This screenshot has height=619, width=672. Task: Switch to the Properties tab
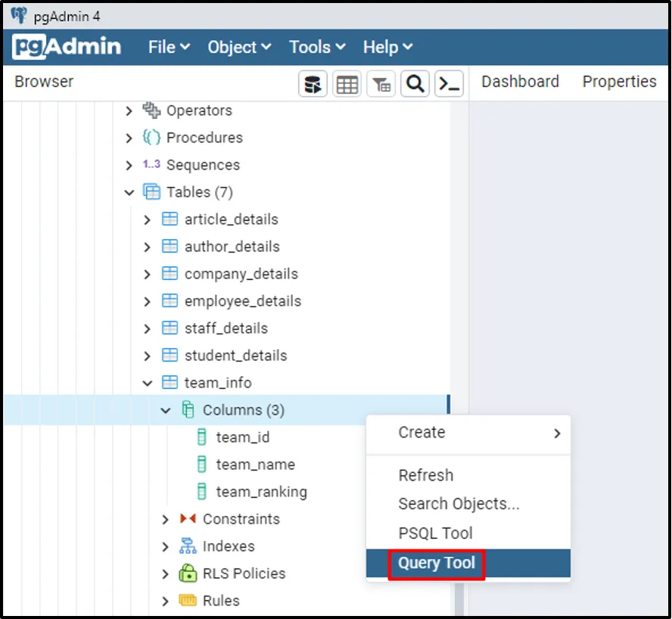point(619,82)
